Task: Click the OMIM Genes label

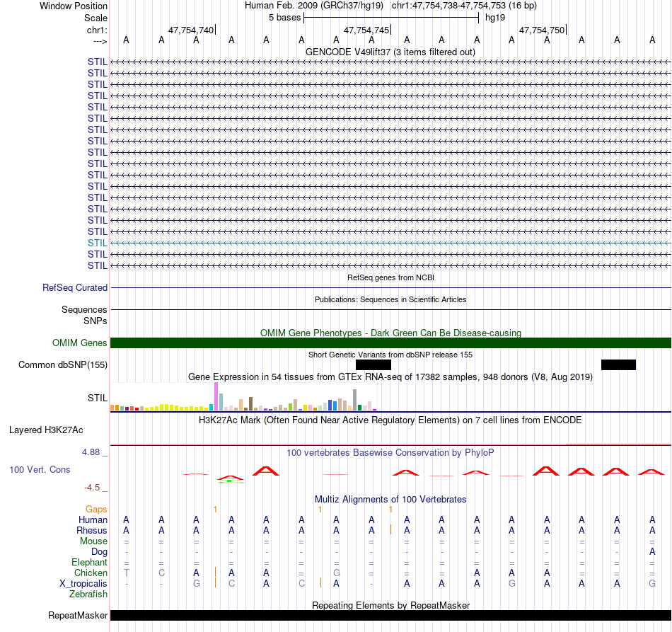Action: click(x=79, y=343)
